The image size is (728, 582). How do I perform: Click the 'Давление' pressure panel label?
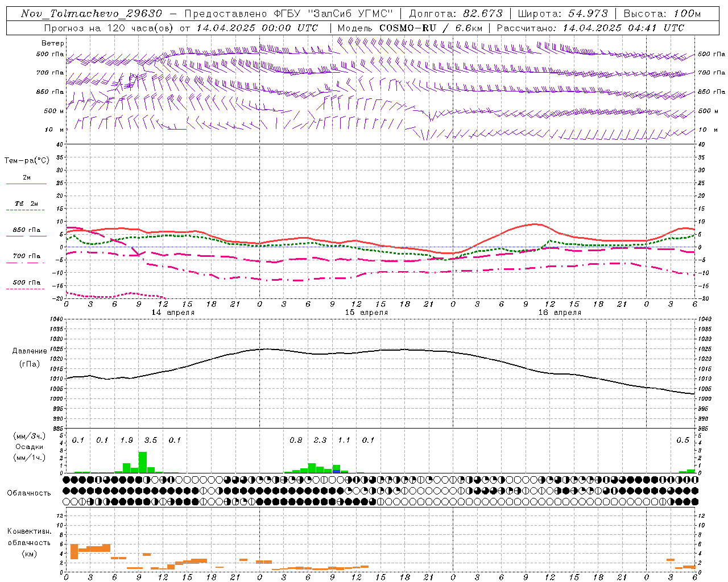(x=30, y=351)
